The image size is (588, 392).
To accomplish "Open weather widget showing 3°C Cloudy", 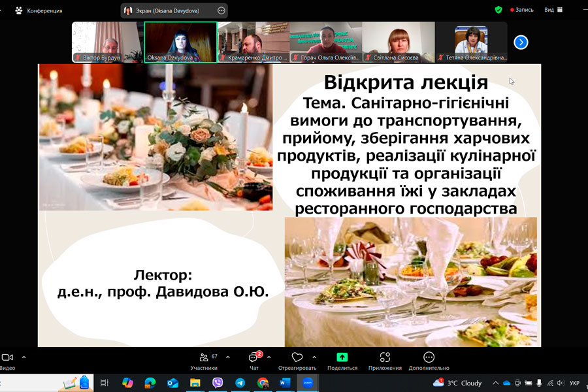I will click(457, 383).
